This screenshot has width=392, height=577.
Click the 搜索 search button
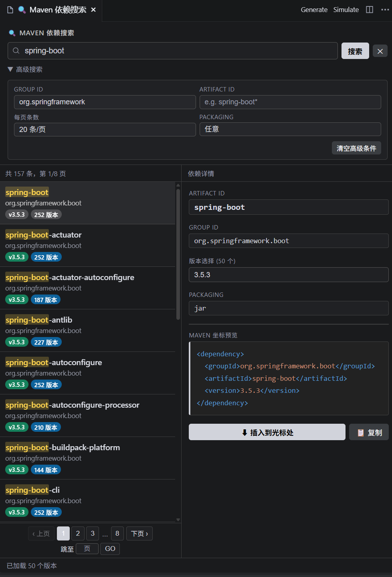(355, 51)
